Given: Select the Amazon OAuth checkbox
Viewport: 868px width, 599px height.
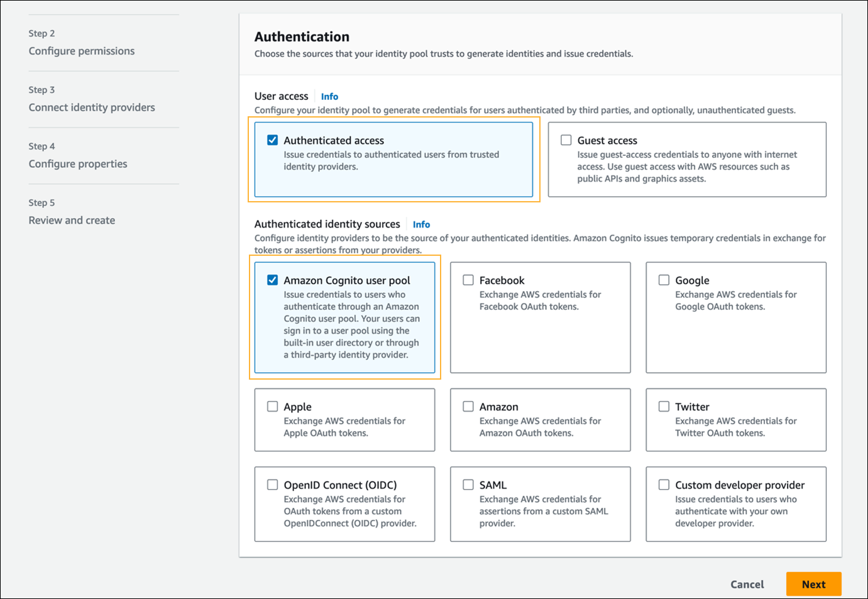Looking at the screenshot, I should (468, 407).
